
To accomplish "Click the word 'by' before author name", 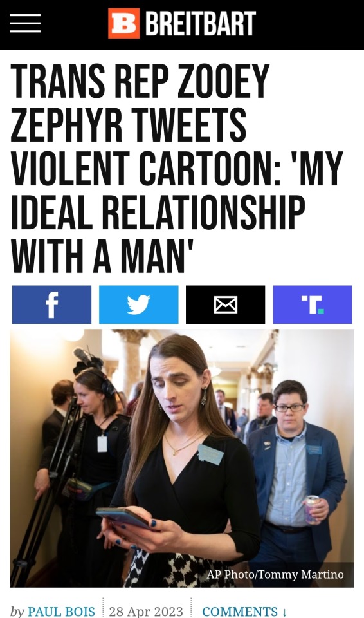I will (x=17, y=612).
